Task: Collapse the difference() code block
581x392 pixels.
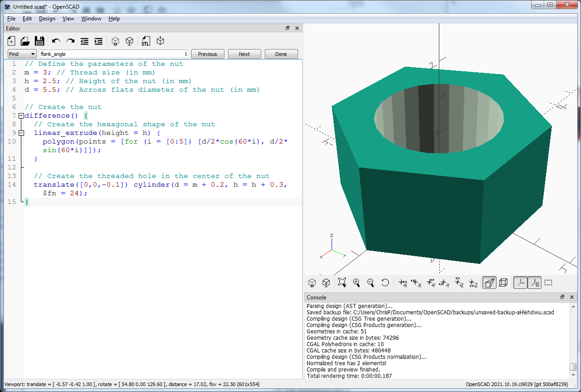Action: 21,116
